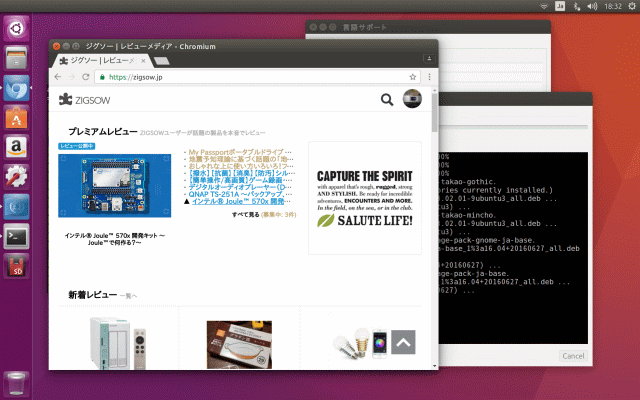Open the network indicator in top panel
The height and width of the screenshot is (400, 640).
click(544, 6)
